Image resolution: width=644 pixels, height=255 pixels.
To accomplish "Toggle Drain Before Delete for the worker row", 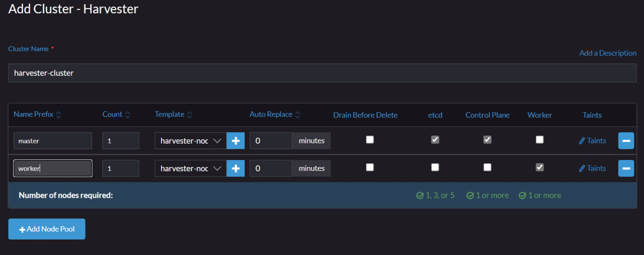I will 370,167.
